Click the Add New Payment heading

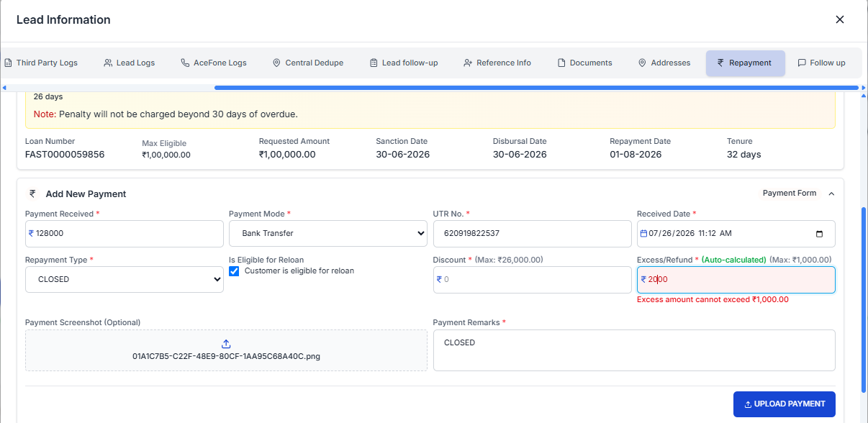click(86, 194)
